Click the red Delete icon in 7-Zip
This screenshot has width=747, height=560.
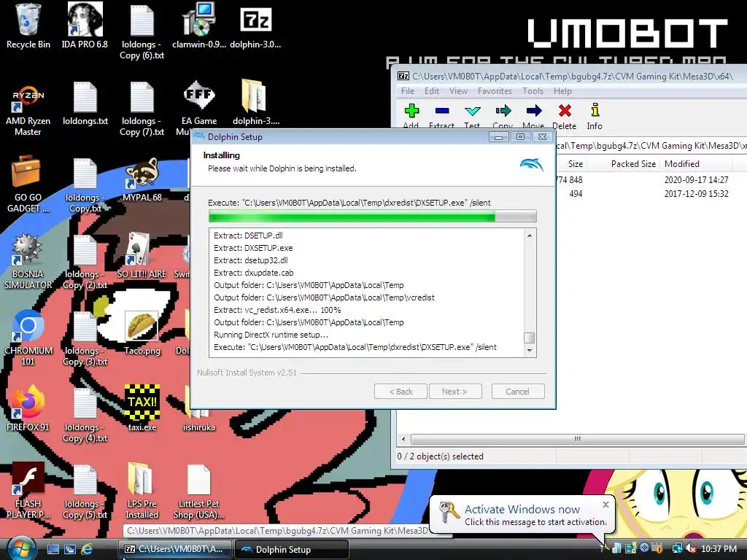[x=565, y=111]
